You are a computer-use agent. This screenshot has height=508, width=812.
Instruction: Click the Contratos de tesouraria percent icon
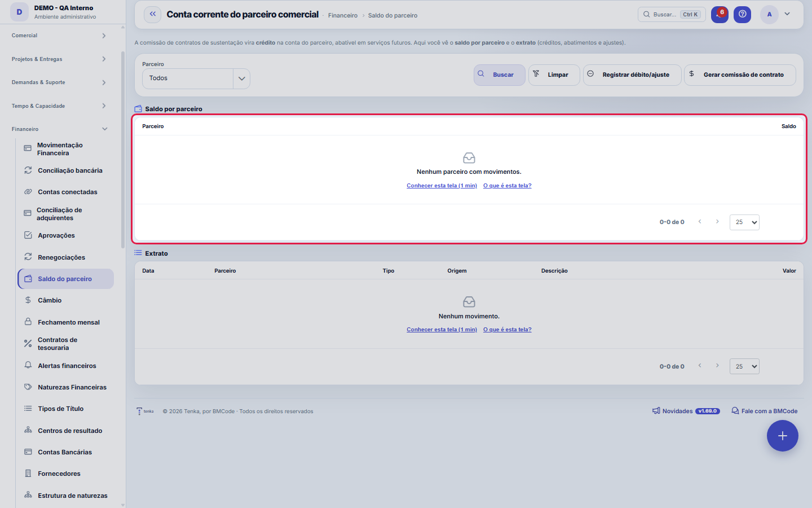click(x=28, y=343)
